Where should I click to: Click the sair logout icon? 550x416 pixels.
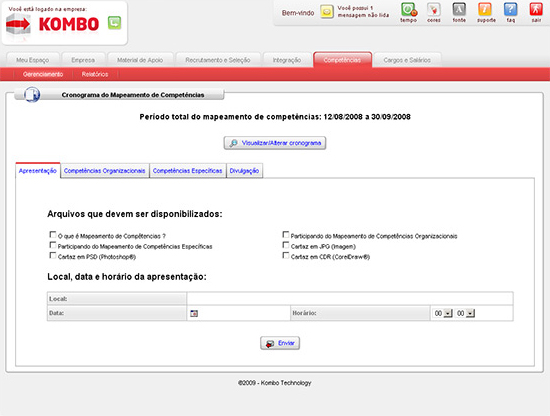click(536, 9)
